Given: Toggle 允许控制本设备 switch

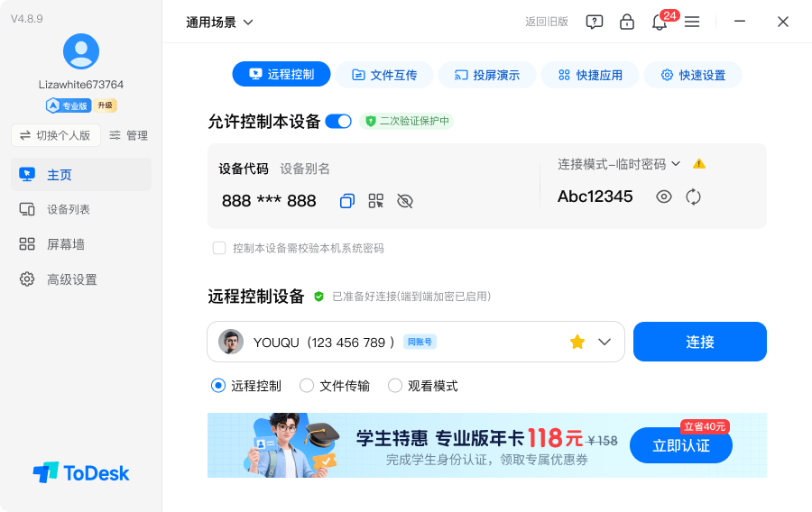Looking at the screenshot, I should pos(338,122).
